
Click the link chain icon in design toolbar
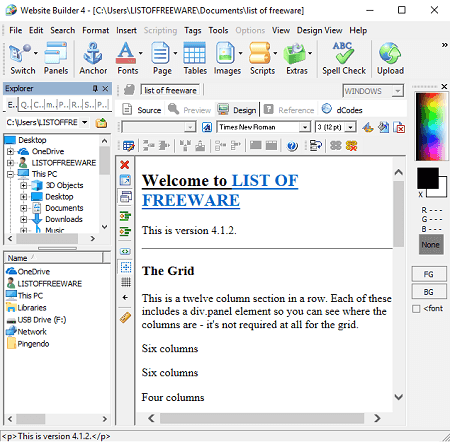[x=336, y=146]
